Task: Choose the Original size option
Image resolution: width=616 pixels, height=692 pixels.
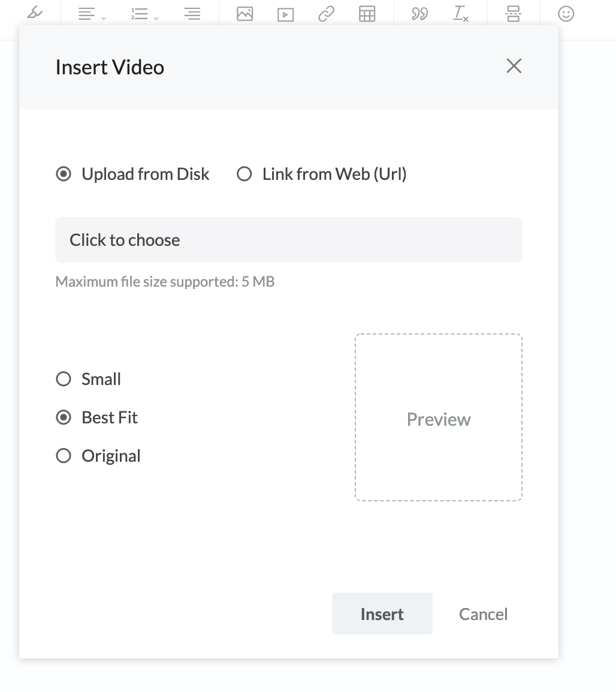Action: pyautogui.click(x=98, y=456)
